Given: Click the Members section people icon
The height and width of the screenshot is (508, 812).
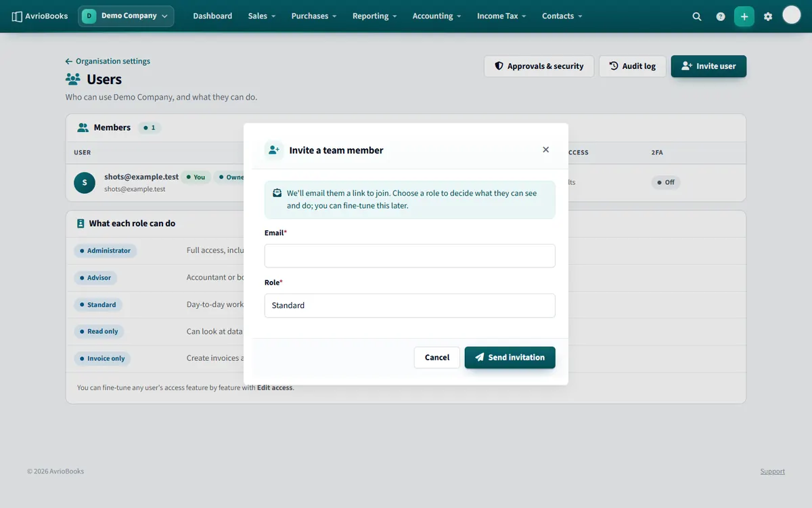Looking at the screenshot, I should 83,127.
